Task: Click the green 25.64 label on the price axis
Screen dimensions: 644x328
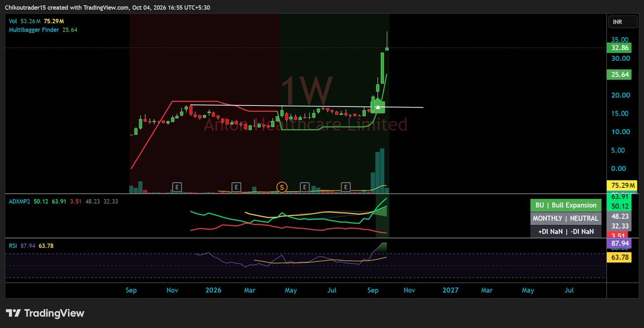Action: pyautogui.click(x=619, y=74)
